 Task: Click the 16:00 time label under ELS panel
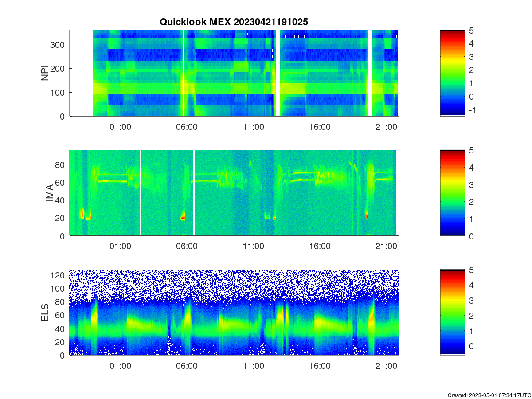click(x=320, y=366)
